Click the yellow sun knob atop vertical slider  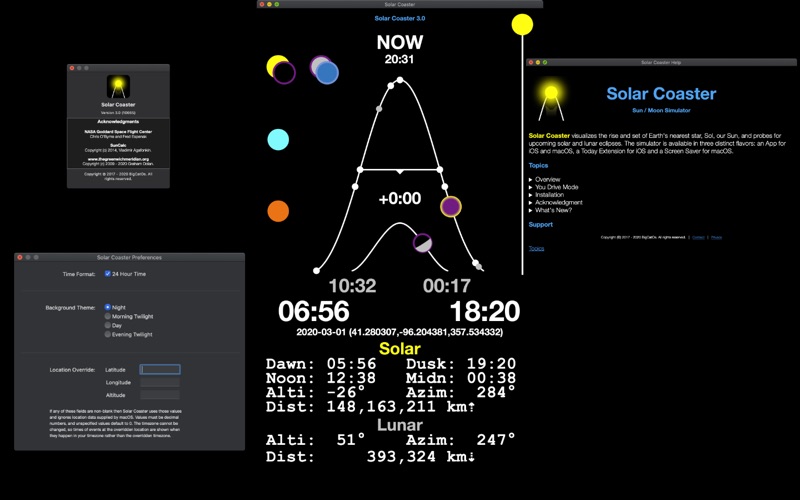click(x=522, y=24)
